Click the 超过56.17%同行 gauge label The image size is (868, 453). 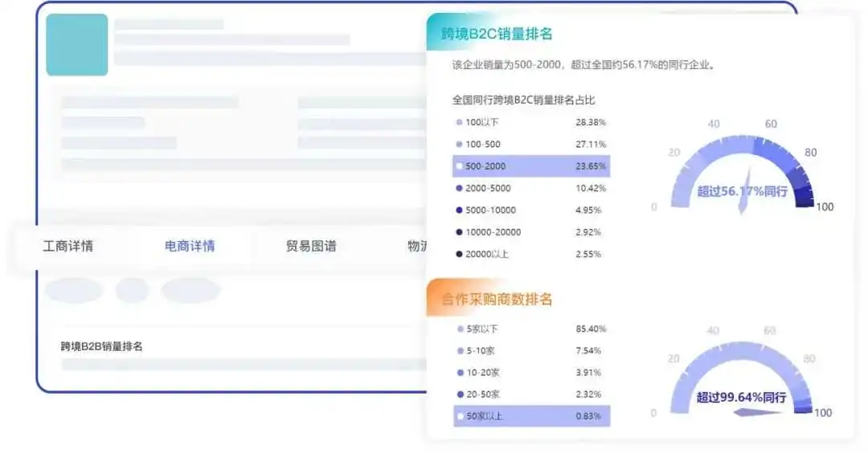742,191
